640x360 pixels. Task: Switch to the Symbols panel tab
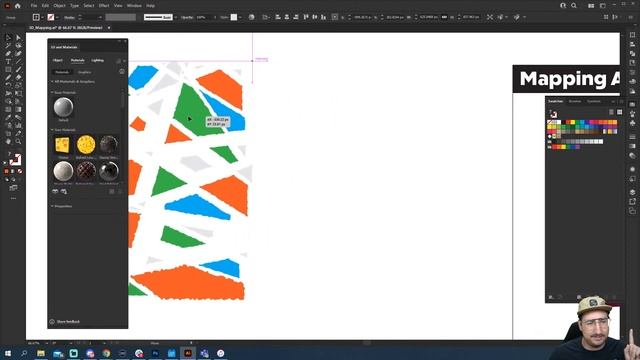[594, 101]
